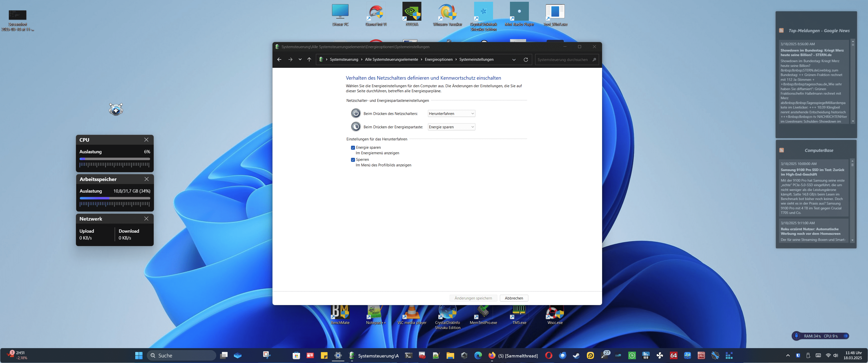Screen dimensions: 868x363
Task: Open the Energiespartaste action dropdown
Action: pyautogui.click(x=451, y=127)
